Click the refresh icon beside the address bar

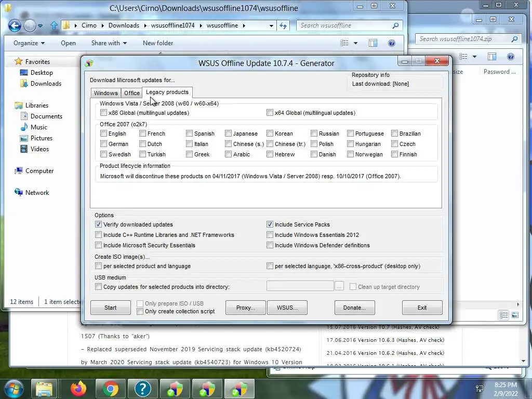[283, 25]
